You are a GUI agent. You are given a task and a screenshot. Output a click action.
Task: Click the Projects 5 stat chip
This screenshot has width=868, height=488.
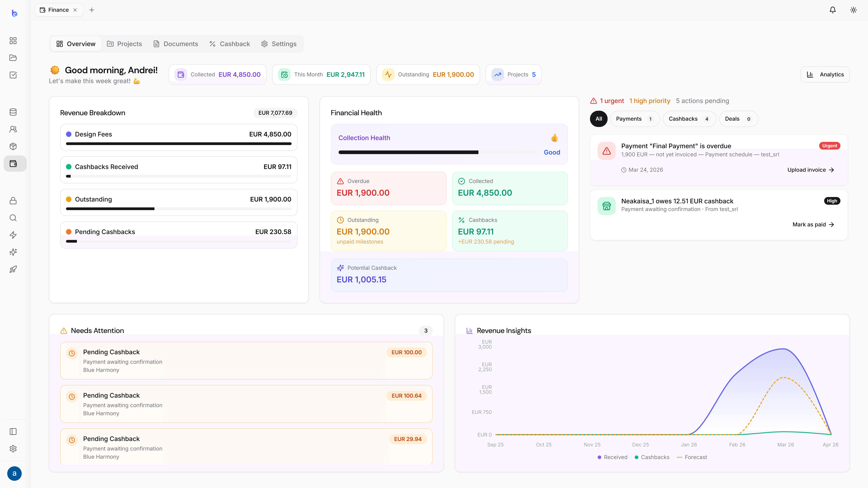tap(514, 74)
